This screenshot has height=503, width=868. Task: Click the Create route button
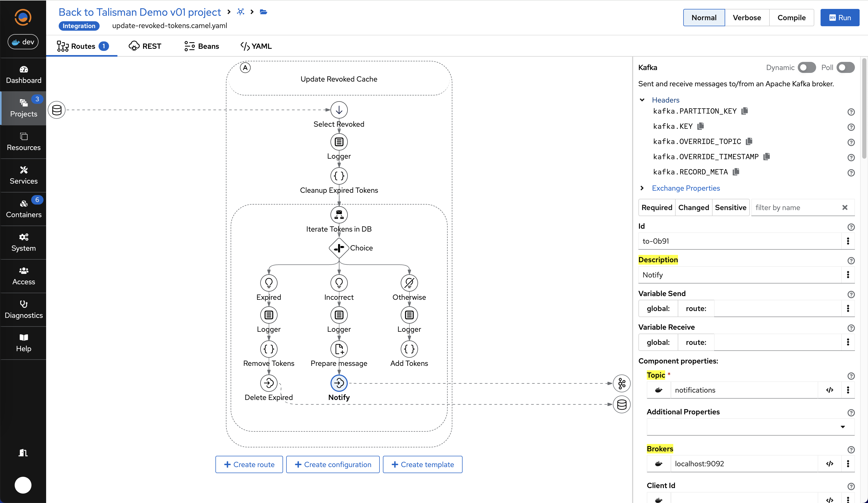[x=249, y=464]
